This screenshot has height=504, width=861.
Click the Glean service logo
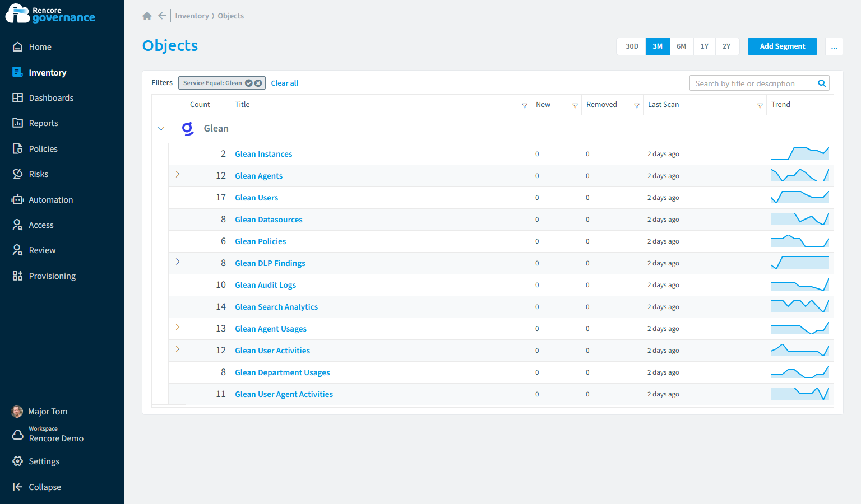(x=188, y=129)
